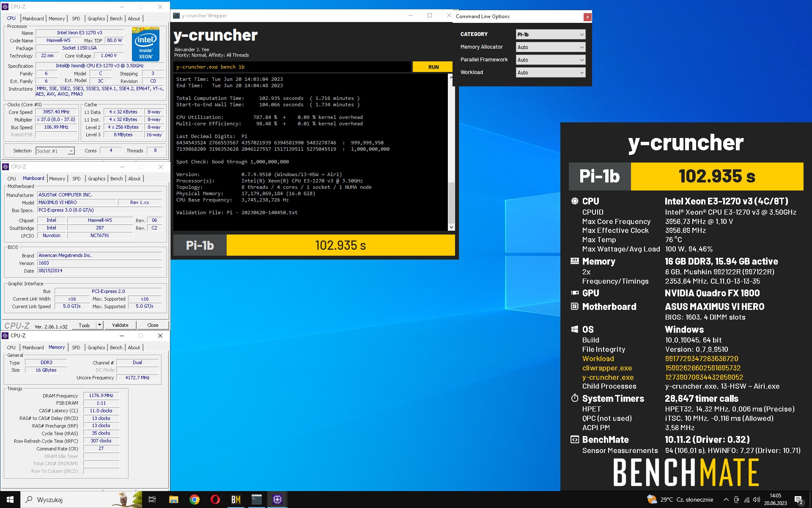Open the CATEGORY dropdown showing Pi-1b
This screenshot has width=812, height=508.
551,34
